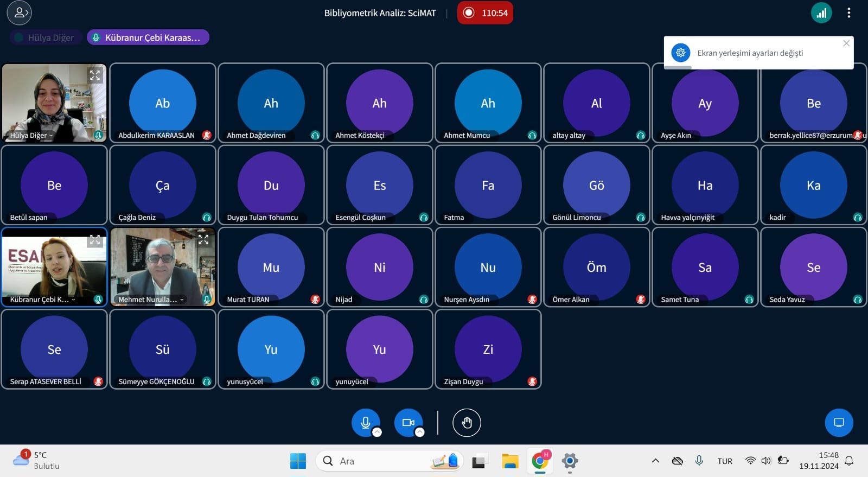Expand Mehmet Nurulla's video to fullscreen
This screenshot has width=868, height=477.
pyautogui.click(x=203, y=239)
